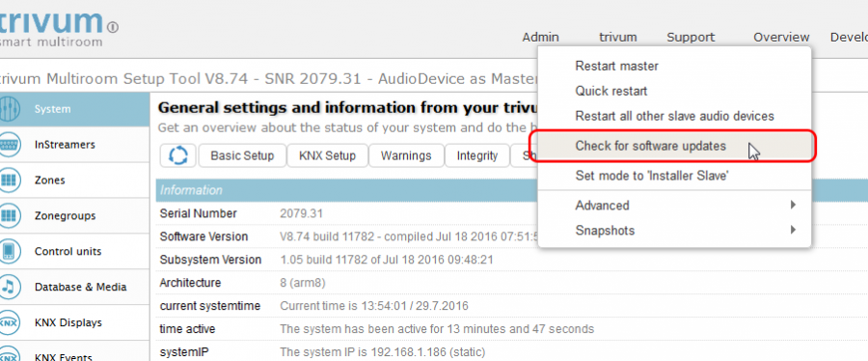Open the Support menu
868x361 pixels.
coord(691,37)
